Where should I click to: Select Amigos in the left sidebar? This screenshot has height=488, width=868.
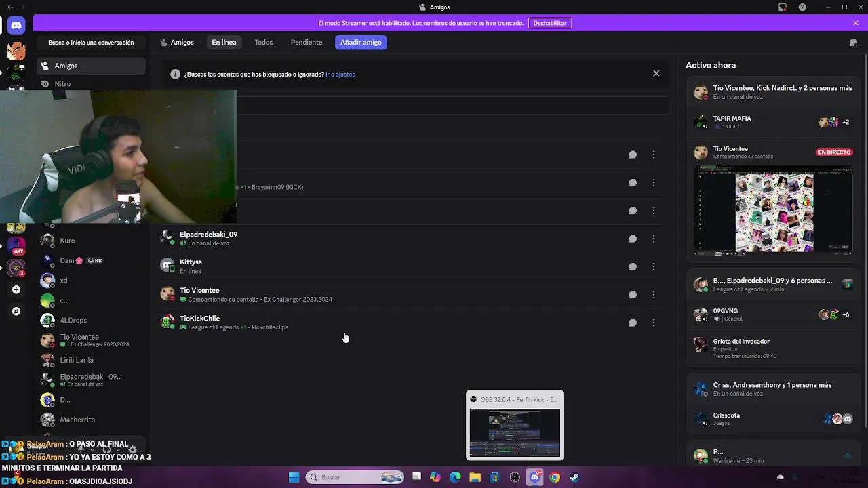click(x=91, y=66)
